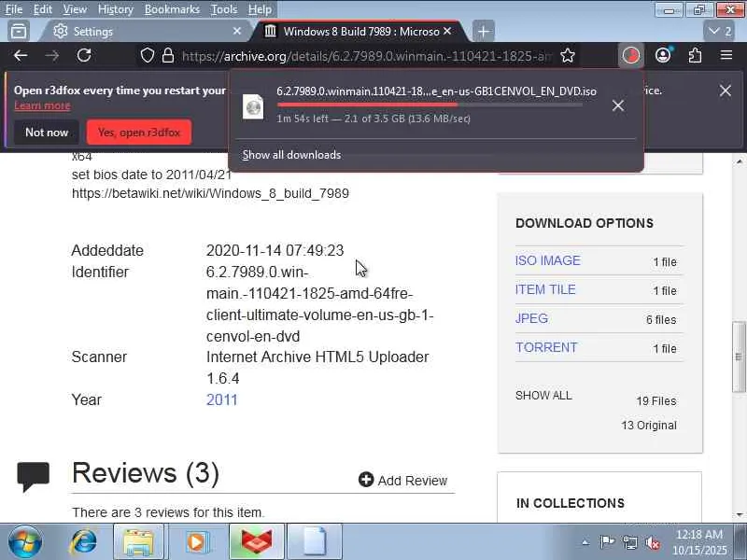Open the Help menu
The image size is (747, 560).
(x=260, y=9)
